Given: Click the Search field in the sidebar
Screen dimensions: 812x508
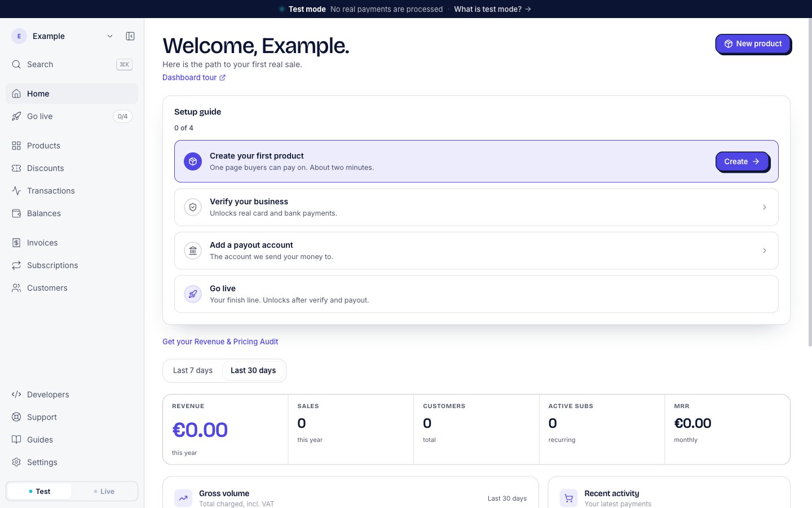Looking at the screenshot, I should pos(72,64).
